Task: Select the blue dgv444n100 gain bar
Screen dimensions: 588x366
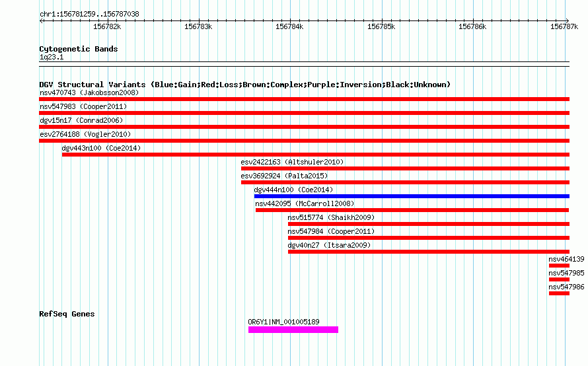Action: 412,196
